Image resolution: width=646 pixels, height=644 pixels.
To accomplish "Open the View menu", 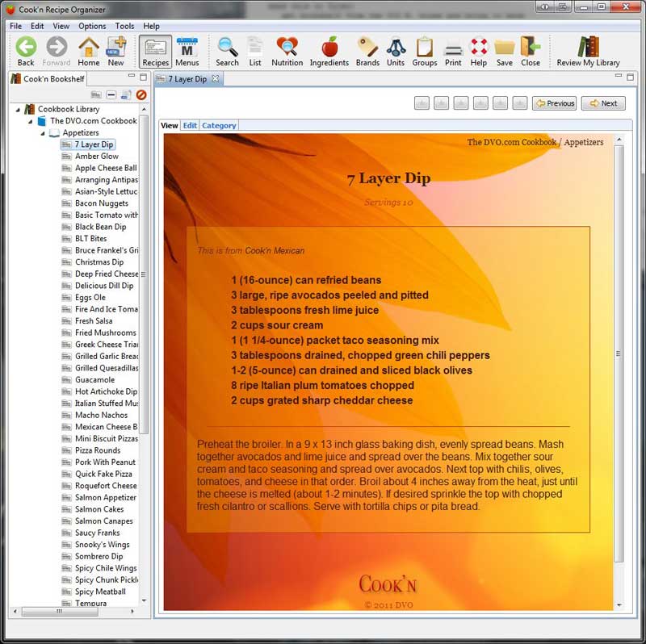I will pyautogui.click(x=61, y=26).
